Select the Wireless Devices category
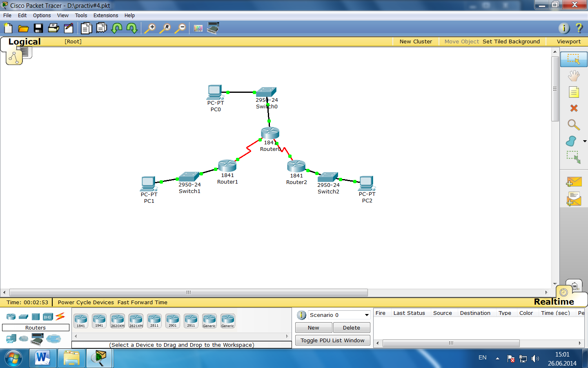The height and width of the screenshot is (368, 588). point(48,316)
